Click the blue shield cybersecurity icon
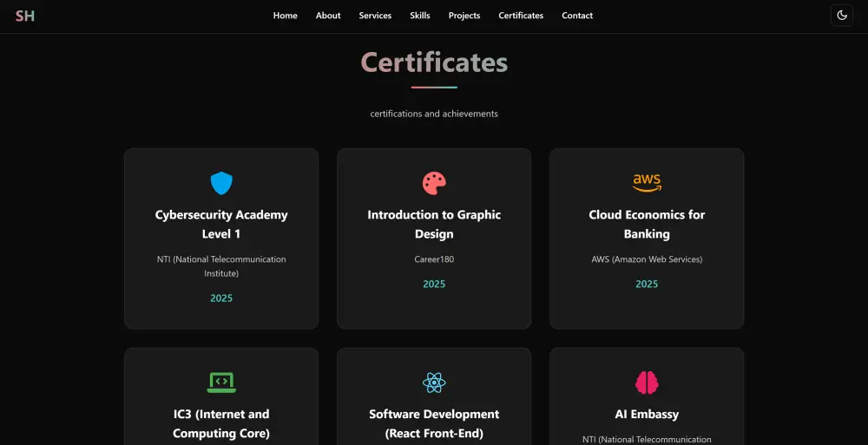The width and height of the screenshot is (868, 445). [x=221, y=183]
